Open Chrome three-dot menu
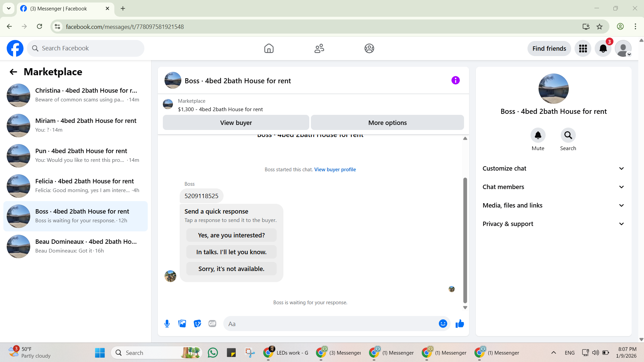Screen dimensions: 644x362 click(635, 27)
